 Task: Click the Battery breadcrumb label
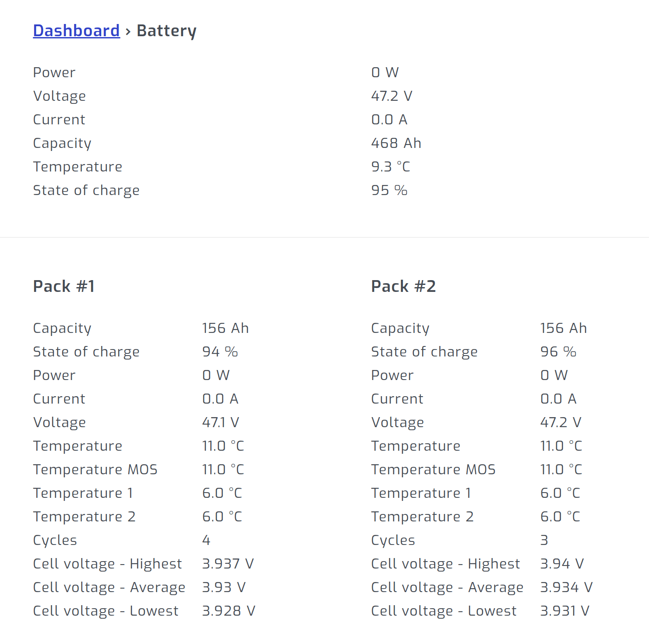pos(166,30)
